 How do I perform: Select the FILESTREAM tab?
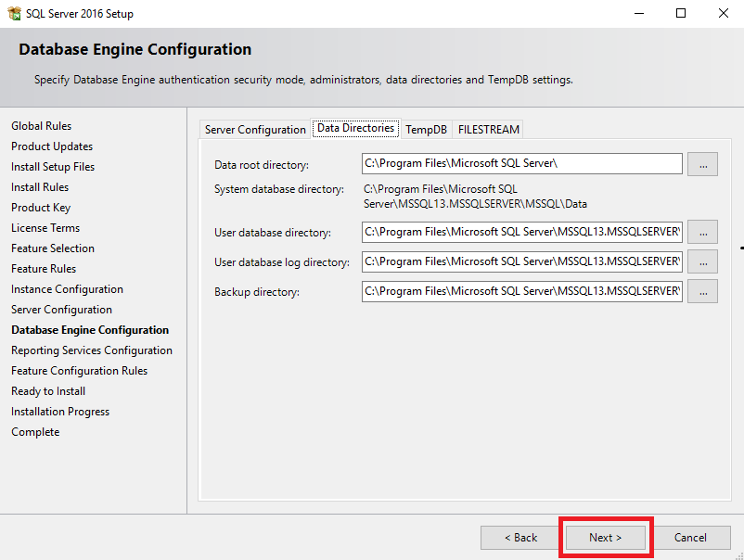click(x=488, y=130)
